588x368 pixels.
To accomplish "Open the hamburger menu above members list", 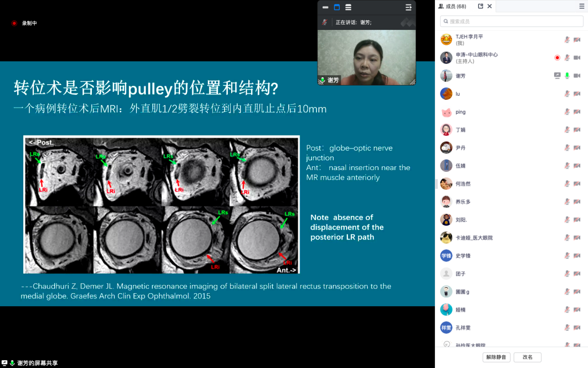I will (582, 7).
